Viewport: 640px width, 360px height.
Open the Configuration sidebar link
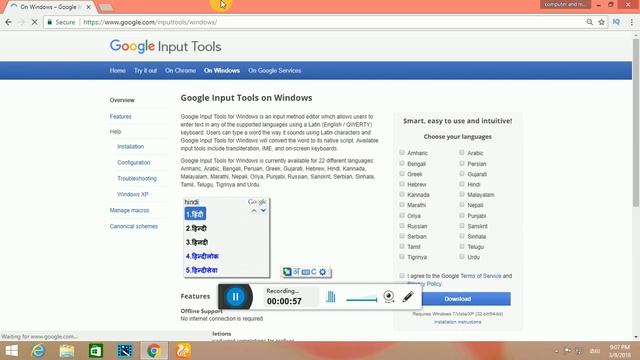133,162
